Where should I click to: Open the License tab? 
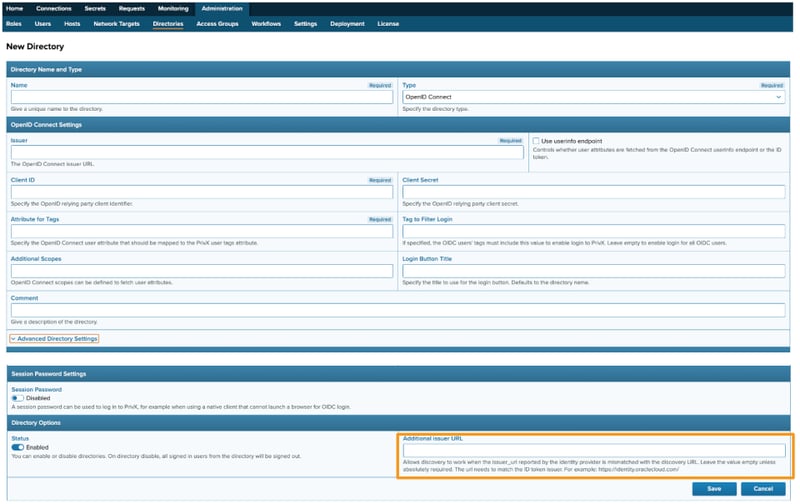tap(388, 23)
